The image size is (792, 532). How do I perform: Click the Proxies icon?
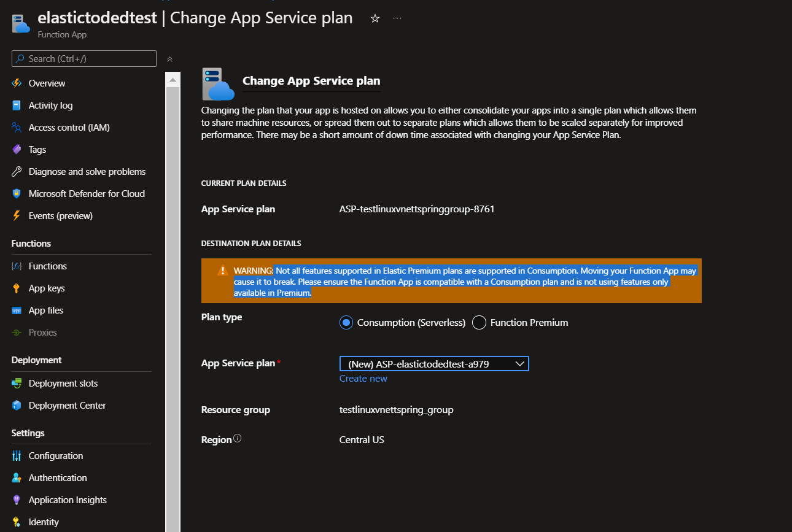click(17, 333)
